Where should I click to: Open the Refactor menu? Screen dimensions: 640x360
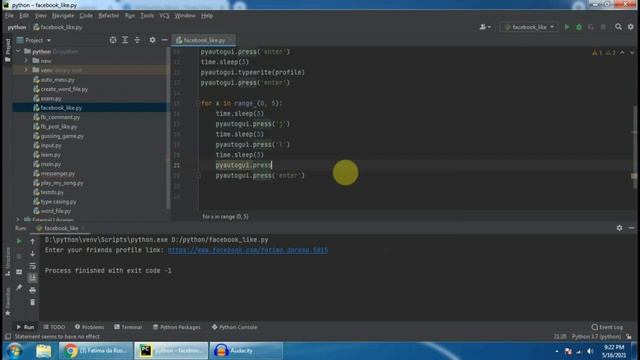pyautogui.click(x=109, y=16)
